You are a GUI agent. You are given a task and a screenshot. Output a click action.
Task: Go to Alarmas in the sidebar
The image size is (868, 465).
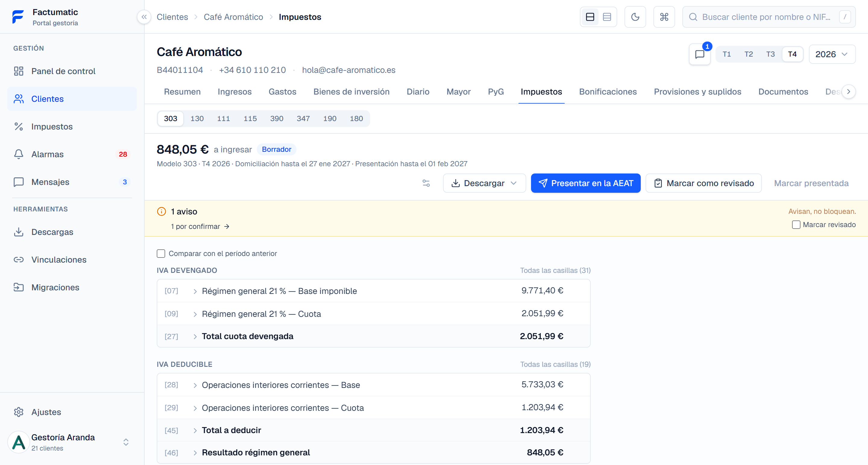72,154
